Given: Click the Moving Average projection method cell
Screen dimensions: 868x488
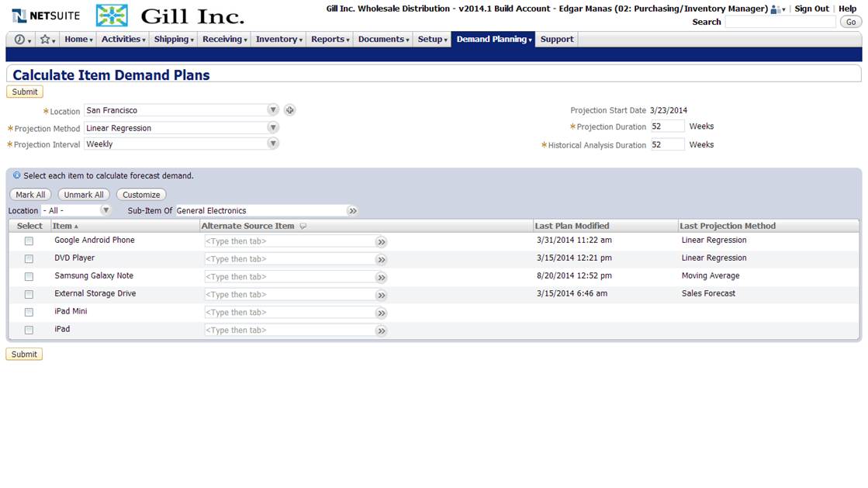Looking at the screenshot, I should point(711,276).
